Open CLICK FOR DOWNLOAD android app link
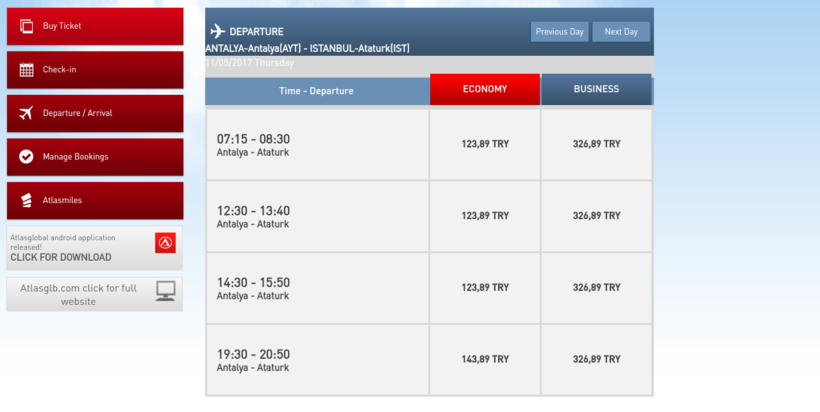 point(60,257)
